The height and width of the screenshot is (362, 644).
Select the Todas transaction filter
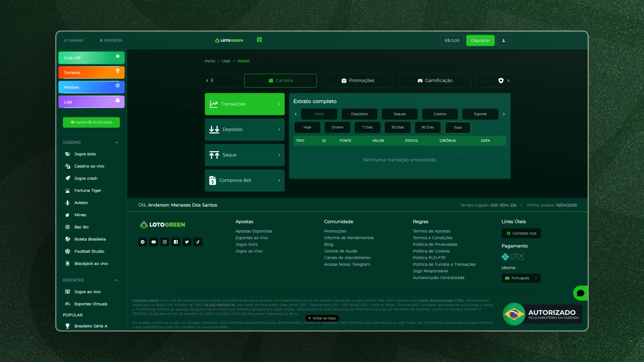point(319,114)
